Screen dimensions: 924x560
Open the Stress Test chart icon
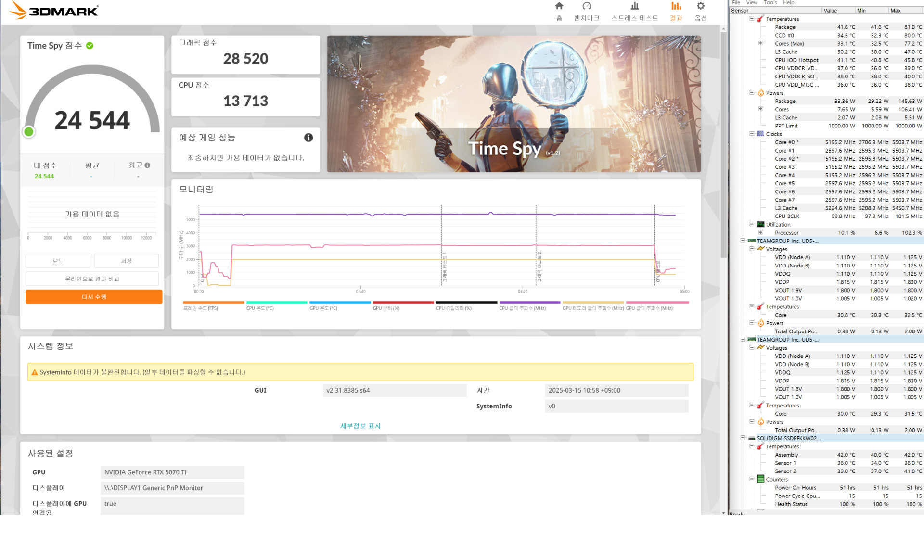635,6
